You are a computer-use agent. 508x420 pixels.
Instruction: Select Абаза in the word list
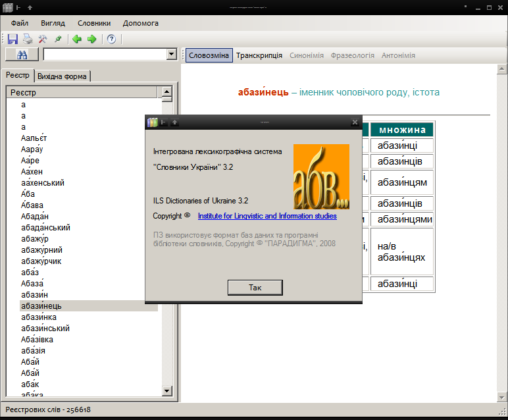point(32,284)
